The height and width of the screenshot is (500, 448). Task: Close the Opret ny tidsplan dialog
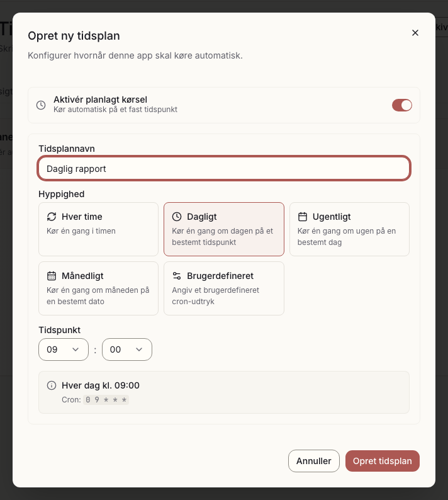(415, 33)
